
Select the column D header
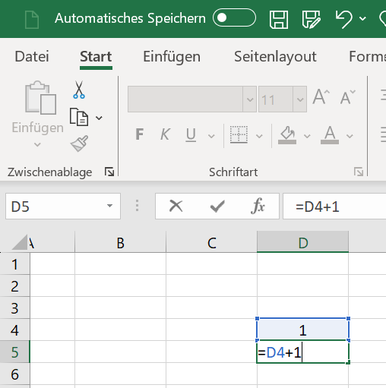pyautogui.click(x=303, y=243)
